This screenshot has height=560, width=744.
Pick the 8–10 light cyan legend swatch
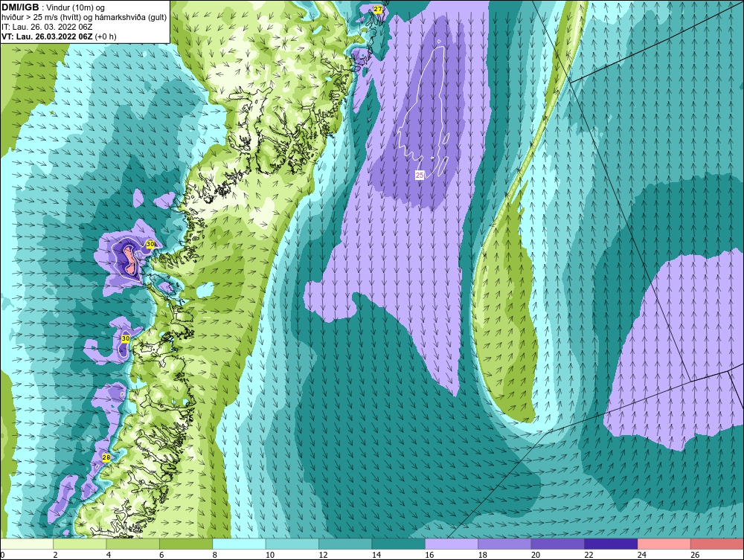pyautogui.click(x=239, y=544)
